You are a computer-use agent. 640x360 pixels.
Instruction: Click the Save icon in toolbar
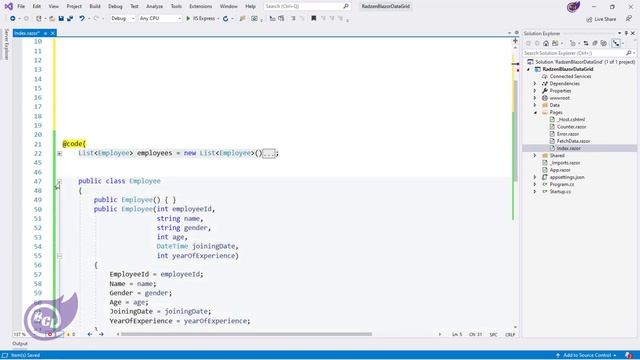61,18
